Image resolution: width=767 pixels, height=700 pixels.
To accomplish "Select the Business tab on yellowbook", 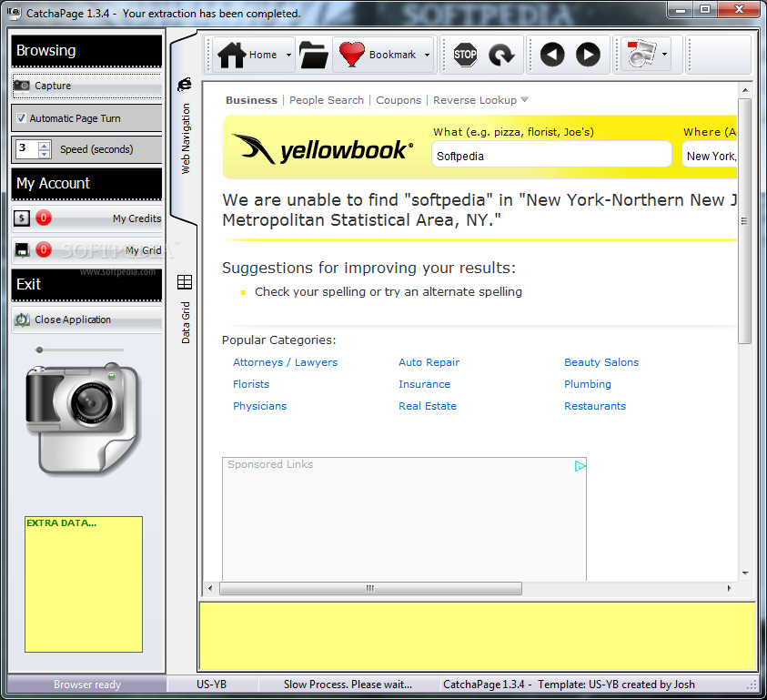I will pos(251,100).
